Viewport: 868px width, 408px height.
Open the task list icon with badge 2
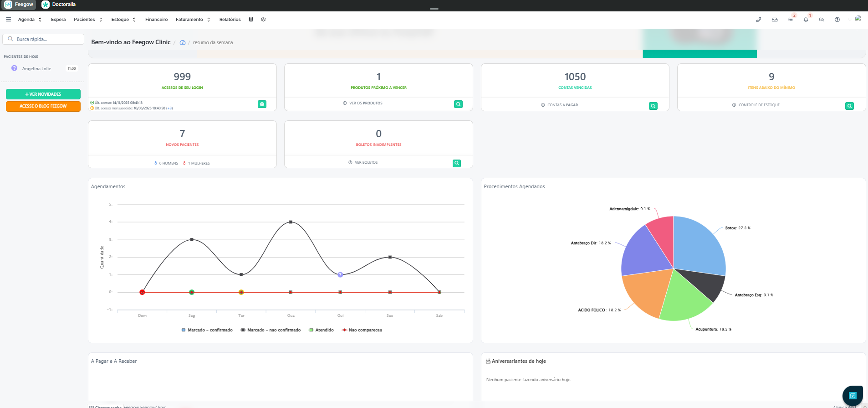[x=791, y=20]
